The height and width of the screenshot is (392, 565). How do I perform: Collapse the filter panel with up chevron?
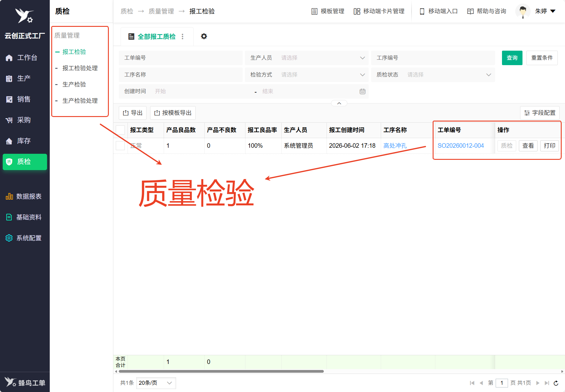(x=339, y=103)
